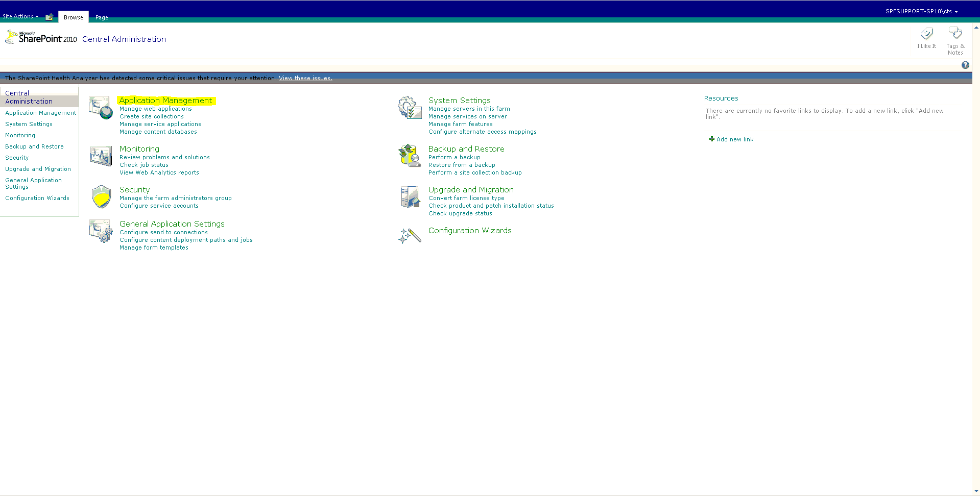980x496 pixels.
Task: Open Configuration Wizards heading link
Action: [470, 231]
